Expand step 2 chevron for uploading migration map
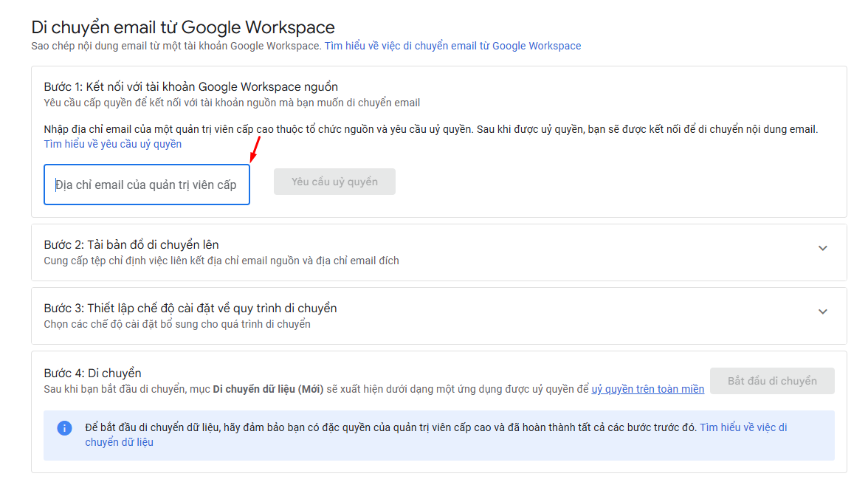This screenshot has width=868, height=499. click(822, 248)
